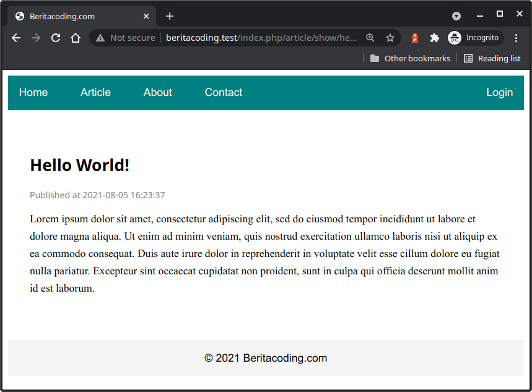Screen dimensions: 532x392
Task: Select the Beritacoding.com tab
Action: (x=81, y=16)
